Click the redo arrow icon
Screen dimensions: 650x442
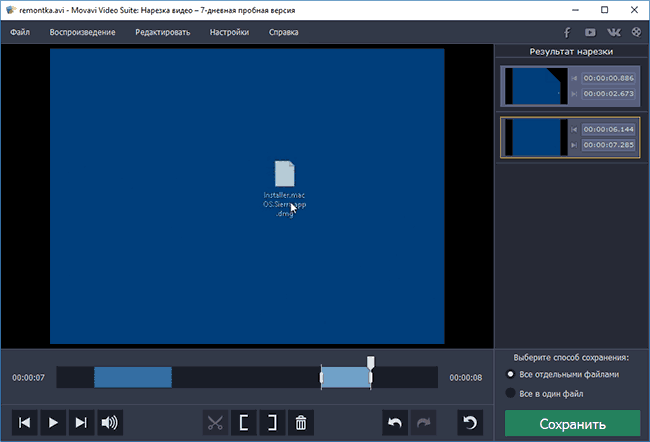pos(425,423)
